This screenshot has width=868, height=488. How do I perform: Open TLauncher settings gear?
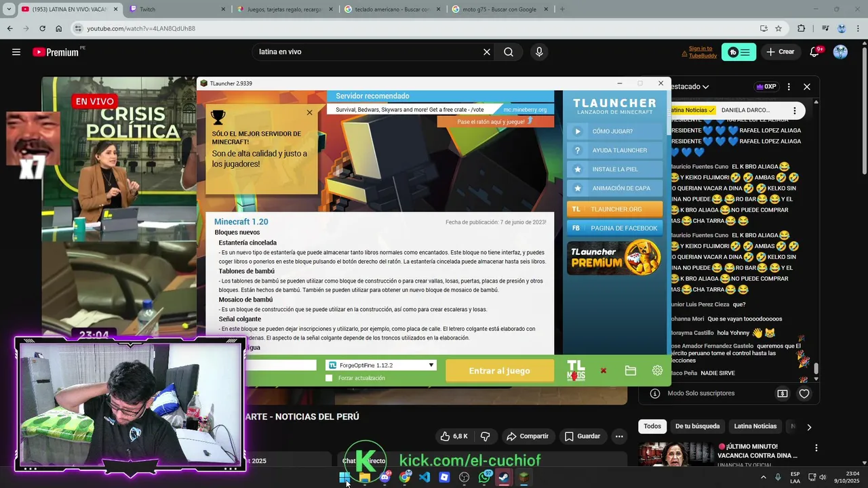[657, 371]
